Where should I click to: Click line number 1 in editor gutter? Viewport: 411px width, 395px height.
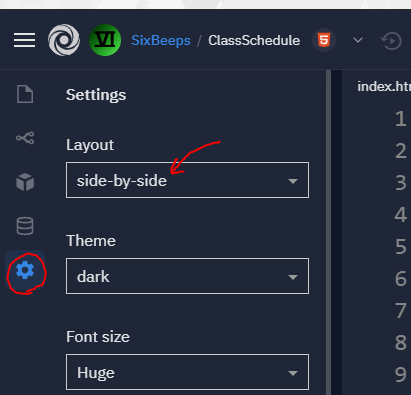coord(401,119)
